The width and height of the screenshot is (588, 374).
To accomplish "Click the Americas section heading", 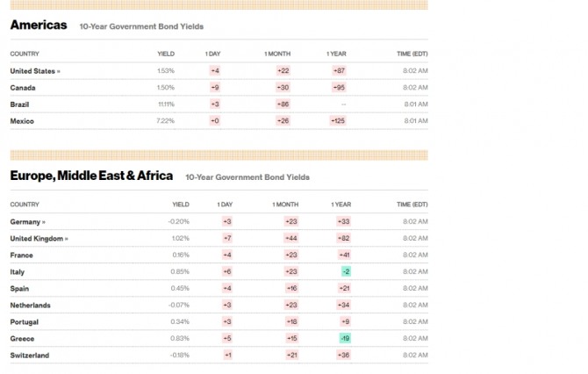I will pyautogui.click(x=39, y=25).
